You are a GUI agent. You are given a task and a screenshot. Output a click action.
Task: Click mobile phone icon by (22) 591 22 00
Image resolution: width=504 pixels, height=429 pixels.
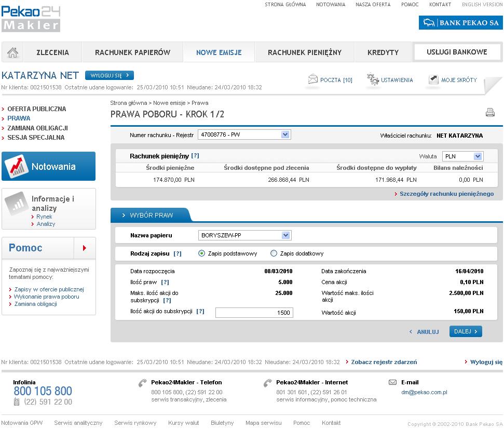[17, 401]
